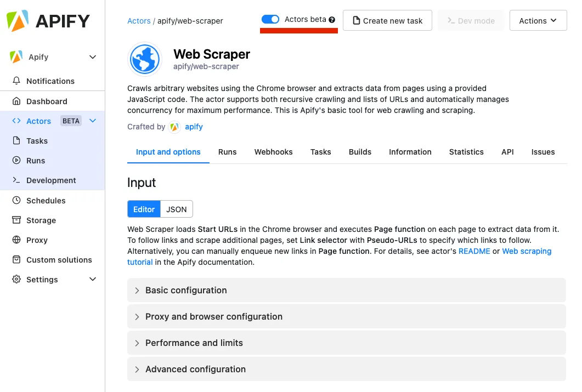The image size is (582, 392).
Task: Click the Apify account logo in sidebar
Action: click(x=16, y=56)
